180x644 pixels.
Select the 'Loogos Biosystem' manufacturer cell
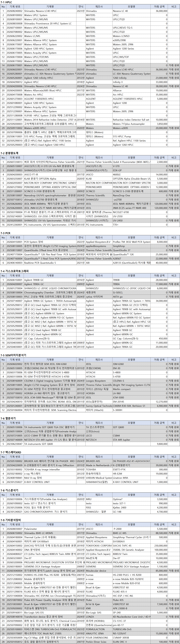pos(99,381)
